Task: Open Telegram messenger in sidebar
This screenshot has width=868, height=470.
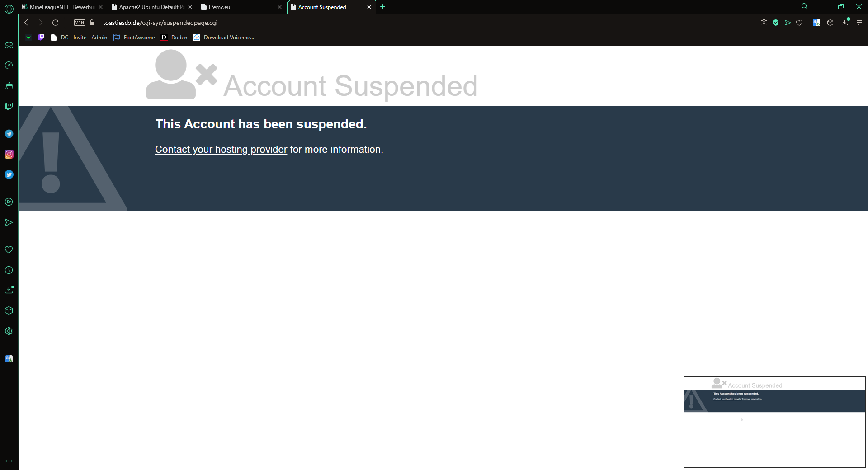Action: tap(9, 134)
